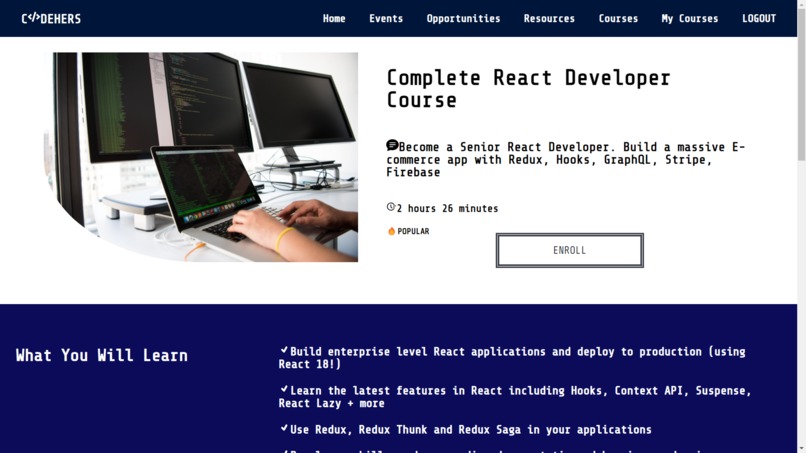Open the Home menu item
This screenshot has height=453, width=806.
334,19
